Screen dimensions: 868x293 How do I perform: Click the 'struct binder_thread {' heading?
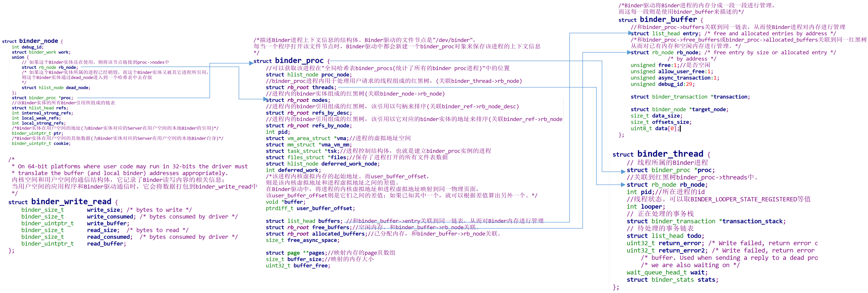[662, 155]
